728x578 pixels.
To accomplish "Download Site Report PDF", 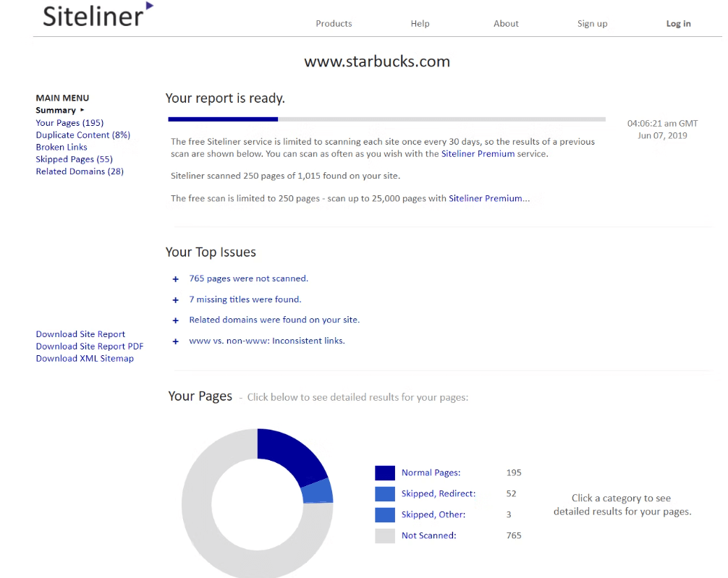I will 90,346.
